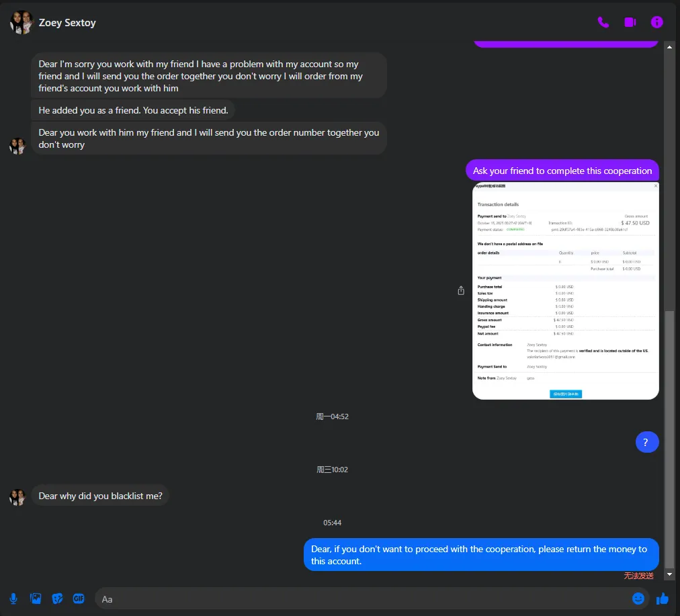Start a video call from the header
The image size is (680, 616).
tap(630, 22)
